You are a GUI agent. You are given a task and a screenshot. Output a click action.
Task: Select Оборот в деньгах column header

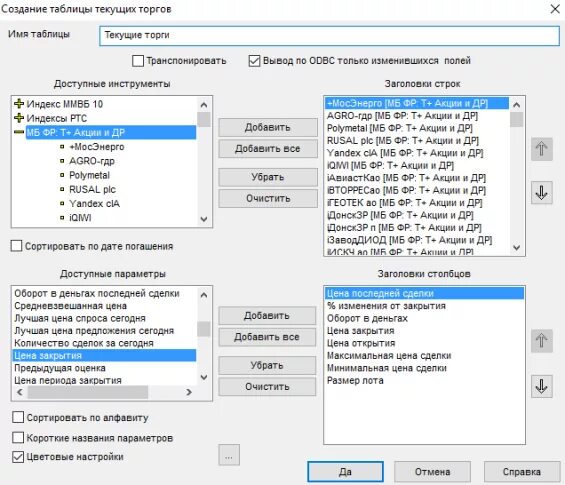coord(424,319)
